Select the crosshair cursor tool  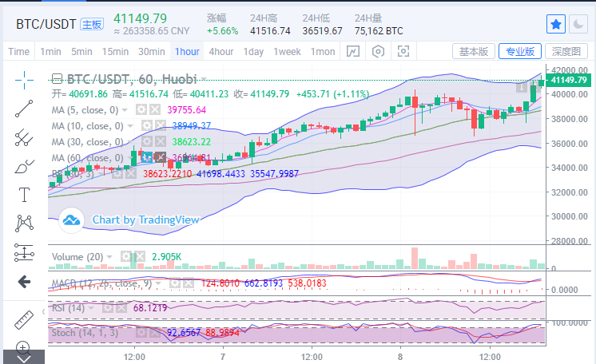[24, 80]
